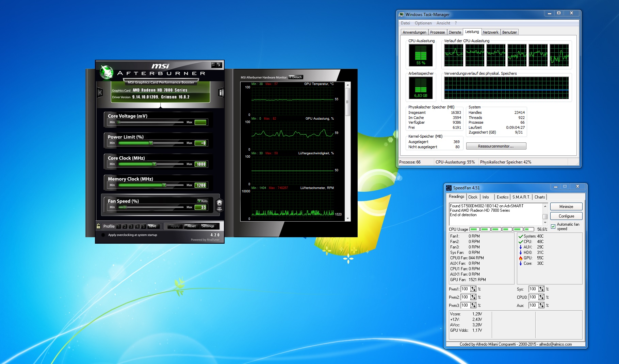Select profile slot 2 in Afterburner
This screenshot has width=619, height=364.
click(125, 226)
